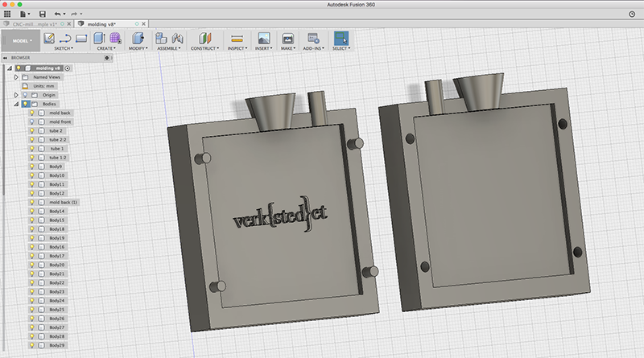Toggle visibility of tube 2 body
The height and width of the screenshot is (358, 644).
point(31,131)
